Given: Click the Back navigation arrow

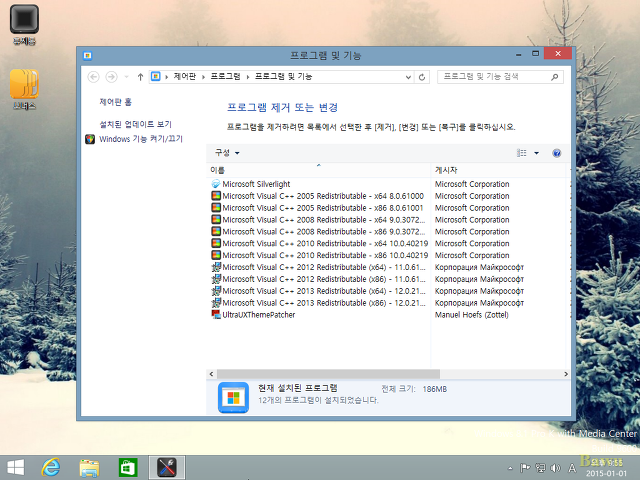Looking at the screenshot, I should coord(93,77).
